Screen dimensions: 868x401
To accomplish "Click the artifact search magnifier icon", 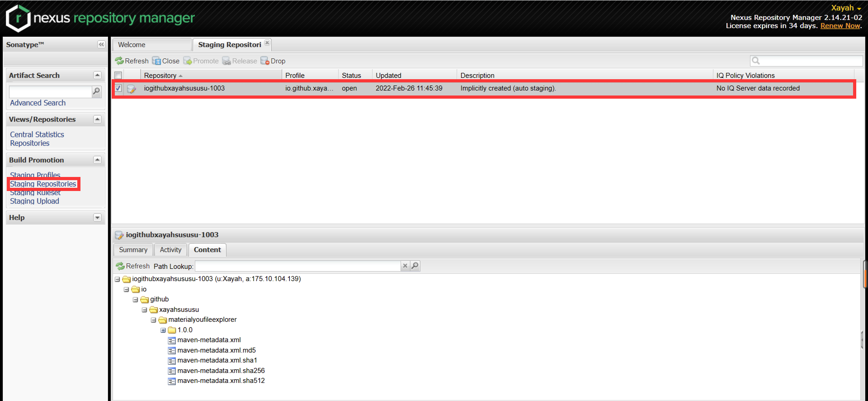I will (96, 91).
